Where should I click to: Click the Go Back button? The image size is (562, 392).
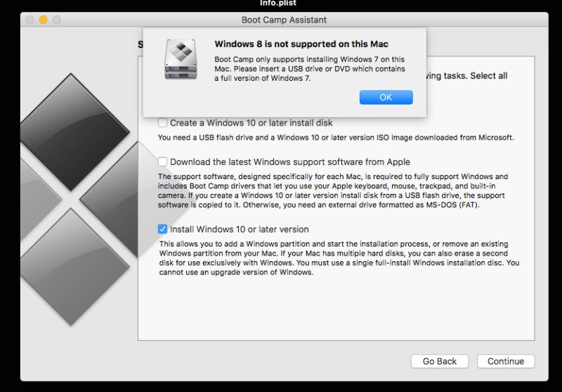440,361
